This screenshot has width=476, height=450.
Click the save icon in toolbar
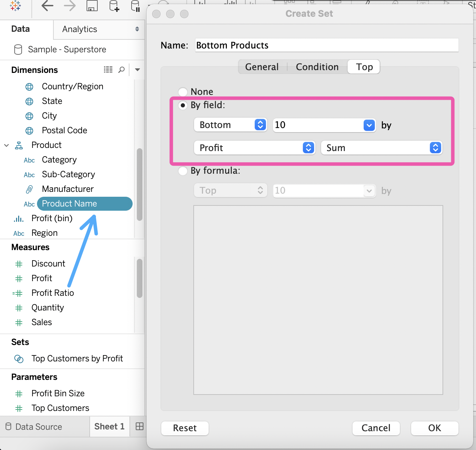[92, 6]
